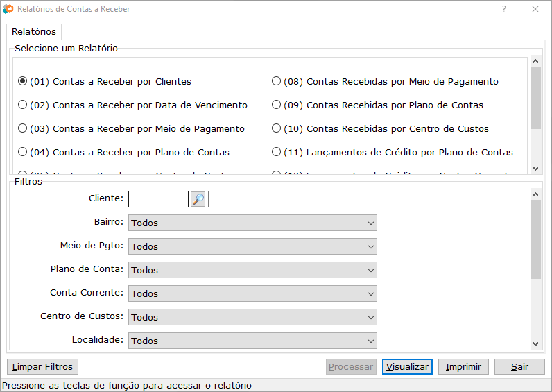Screen dimensions: 552x392
Task: Open the Centro de Custos dropdown
Action: 252,317
